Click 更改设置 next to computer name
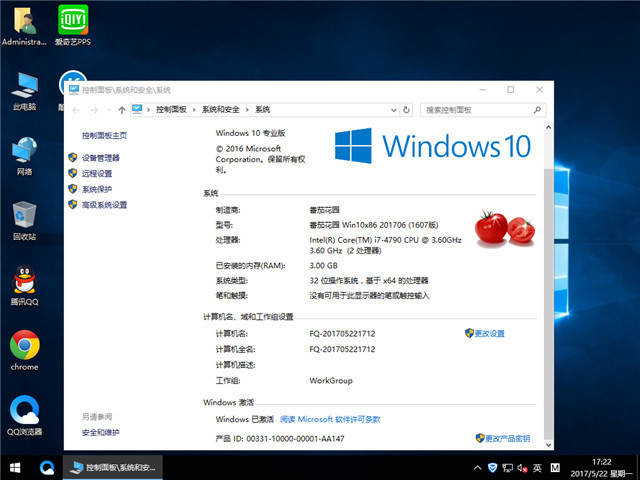 [489, 333]
